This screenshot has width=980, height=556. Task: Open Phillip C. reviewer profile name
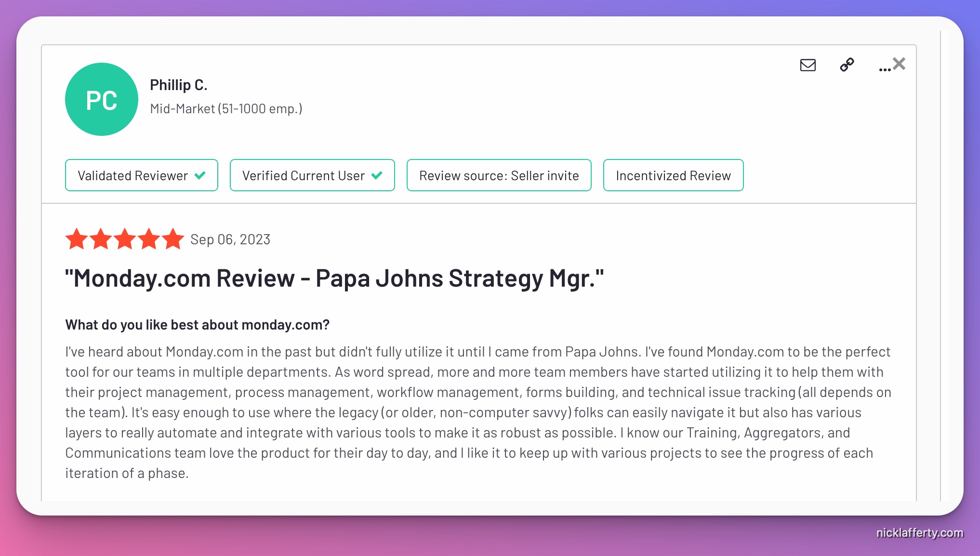(179, 85)
